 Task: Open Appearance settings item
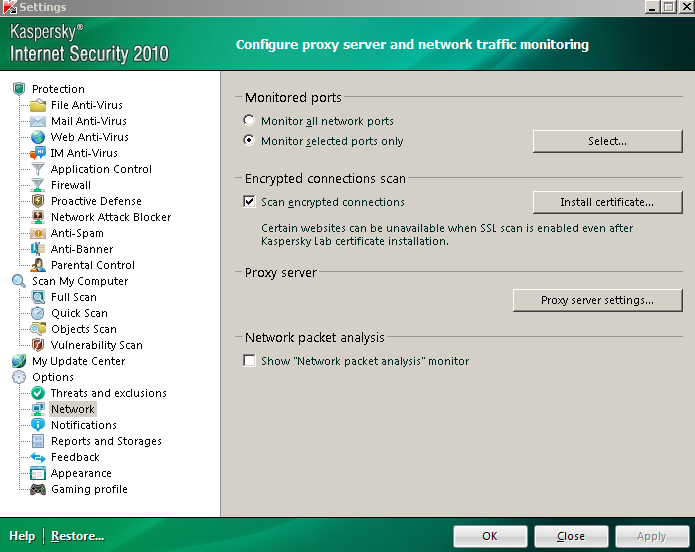tap(81, 474)
